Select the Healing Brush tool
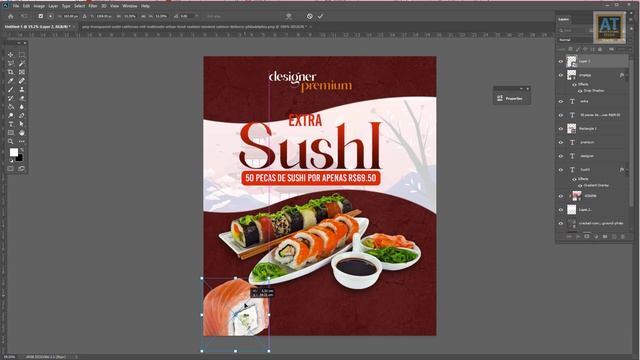Screen dimensions: 640x360 click(x=22, y=80)
